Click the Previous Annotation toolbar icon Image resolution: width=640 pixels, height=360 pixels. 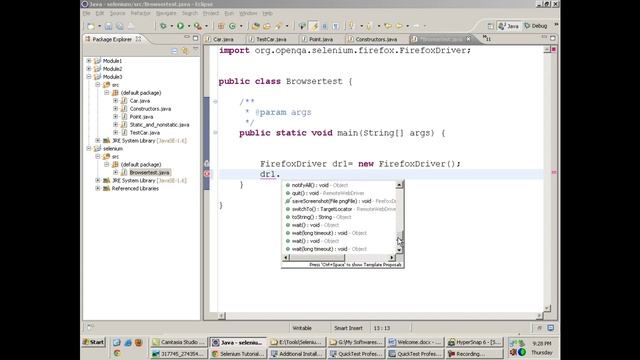click(x=369, y=26)
